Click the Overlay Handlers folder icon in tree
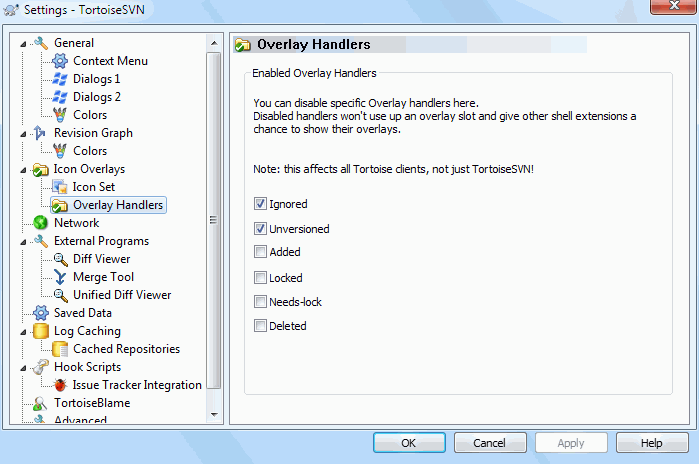The image size is (699, 464). click(x=60, y=205)
